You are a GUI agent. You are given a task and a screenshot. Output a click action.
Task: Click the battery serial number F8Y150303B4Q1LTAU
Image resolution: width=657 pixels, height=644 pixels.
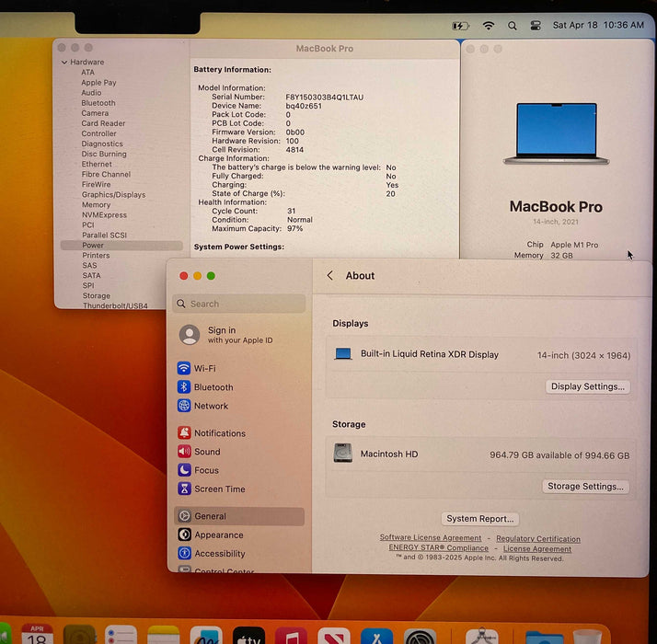(x=324, y=97)
